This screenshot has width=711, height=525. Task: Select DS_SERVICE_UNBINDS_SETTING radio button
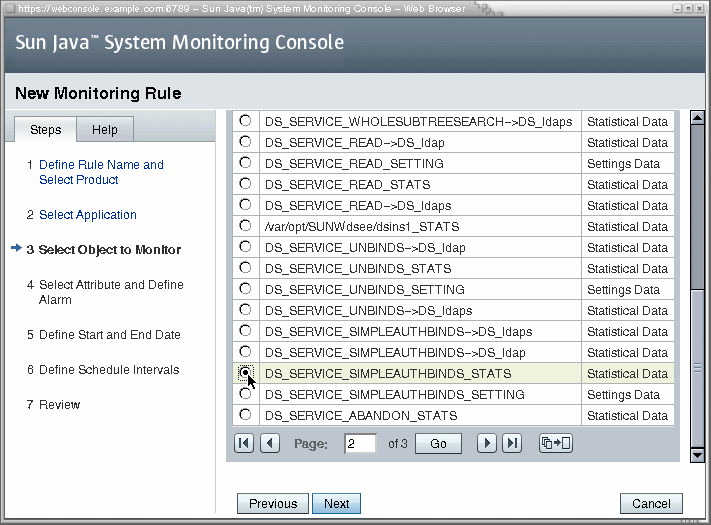tap(245, 288)
